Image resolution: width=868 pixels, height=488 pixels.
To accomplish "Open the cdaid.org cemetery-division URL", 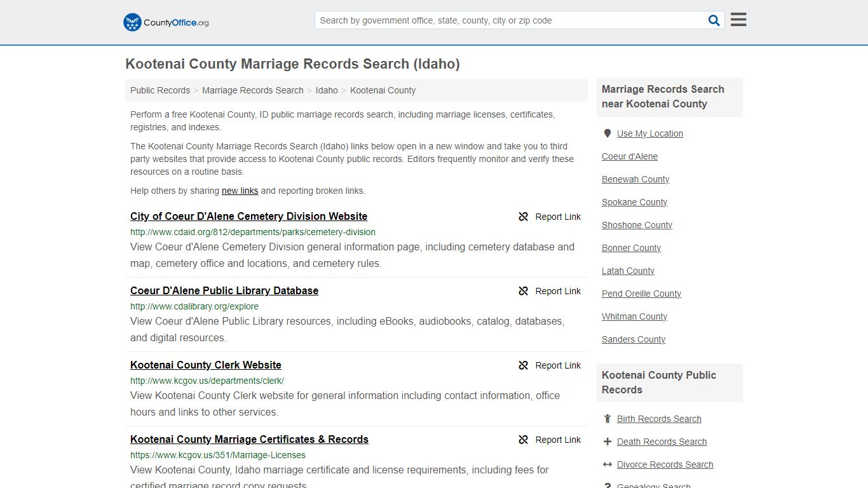I will [x=253, y=232].
